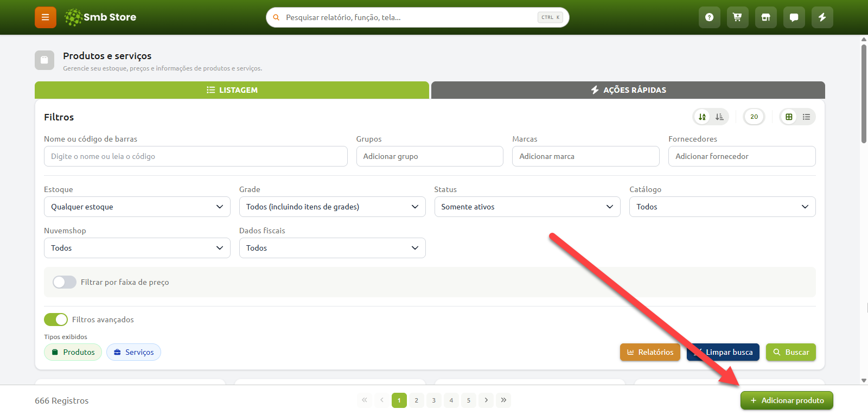Switch to grid view layout
Image resolution: width=868 pixels, height=415 pixels.
click(789, 117)
